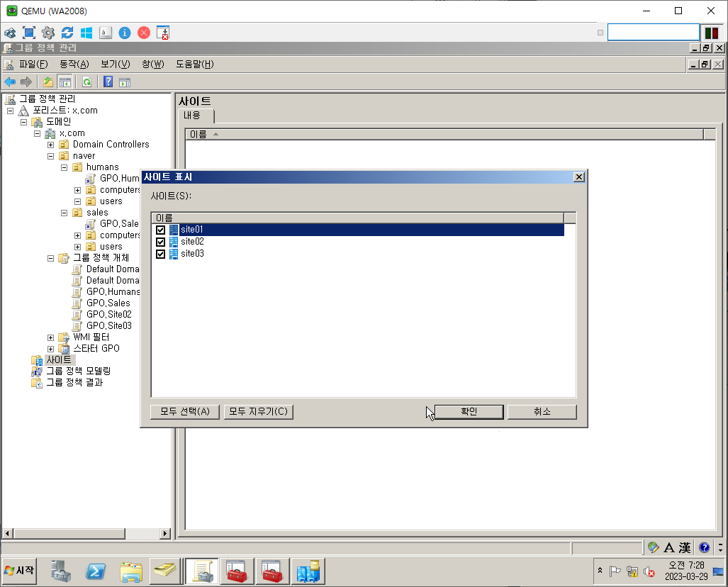The image size is (728, 587).
Task: Expand the WMI 필터 node
Action: click(x=50, y=337)
